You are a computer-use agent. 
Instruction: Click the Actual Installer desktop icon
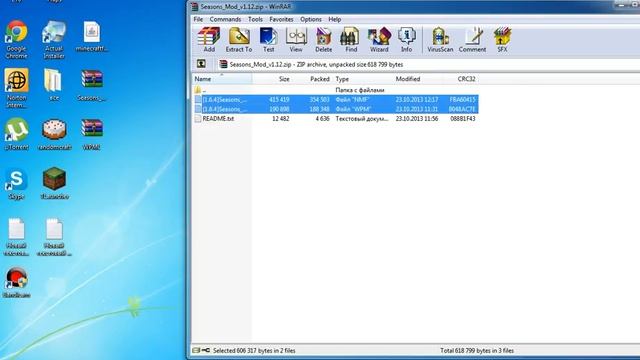(x=54, y=39)
